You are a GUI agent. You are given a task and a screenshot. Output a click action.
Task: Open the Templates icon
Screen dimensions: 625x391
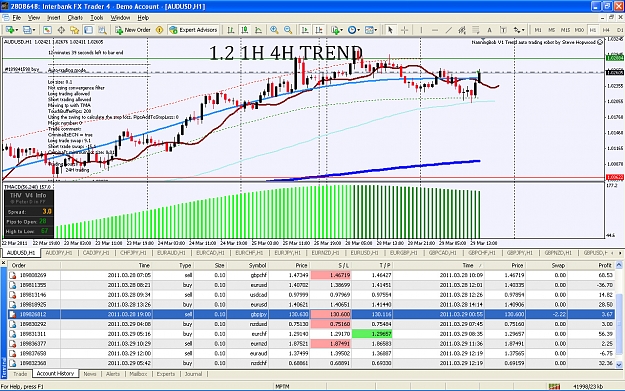click(x=369, y=30)
